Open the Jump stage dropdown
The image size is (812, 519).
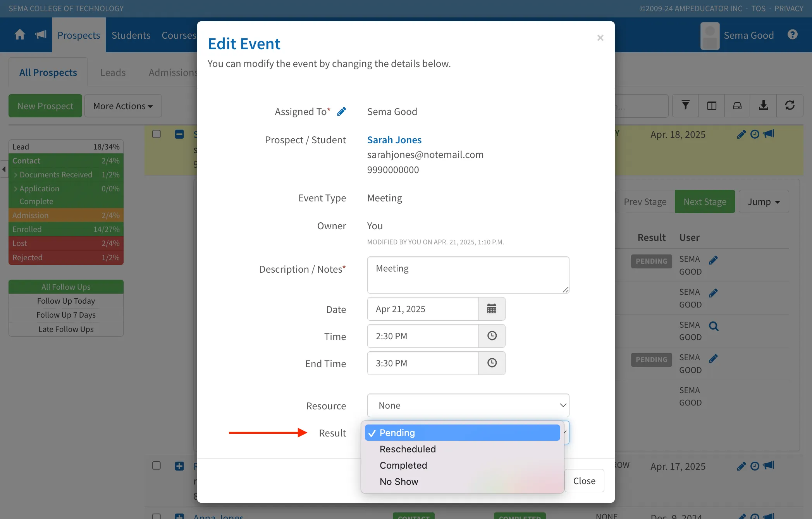764,201
